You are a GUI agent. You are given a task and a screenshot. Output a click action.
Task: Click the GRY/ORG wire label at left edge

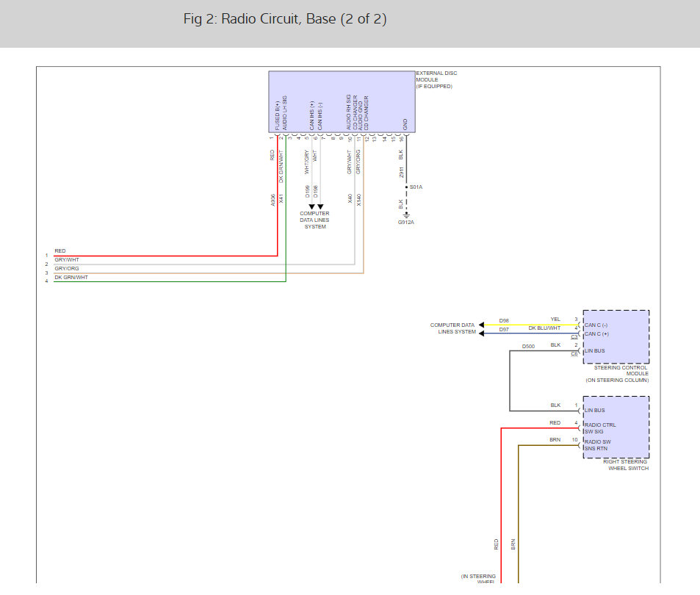click(x=67, y=269)
